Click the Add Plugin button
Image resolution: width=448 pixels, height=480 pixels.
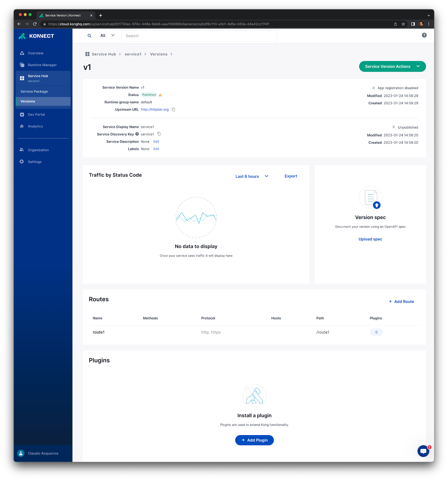click(x=254, y=440)
